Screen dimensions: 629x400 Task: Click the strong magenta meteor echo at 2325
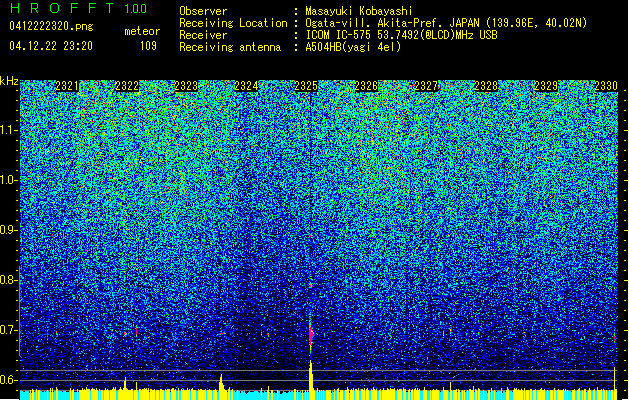point(311,335)
